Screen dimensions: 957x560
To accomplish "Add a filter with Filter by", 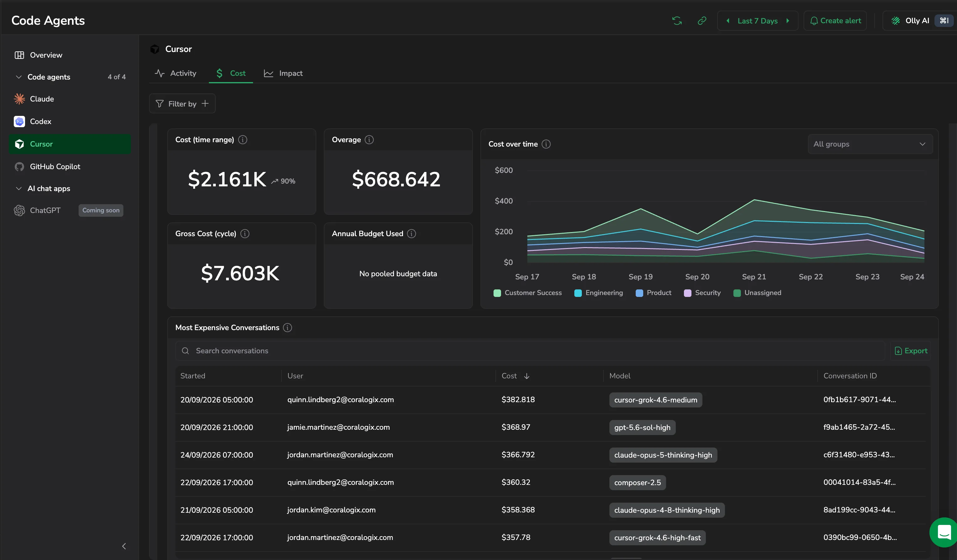I will click(182, 104).
